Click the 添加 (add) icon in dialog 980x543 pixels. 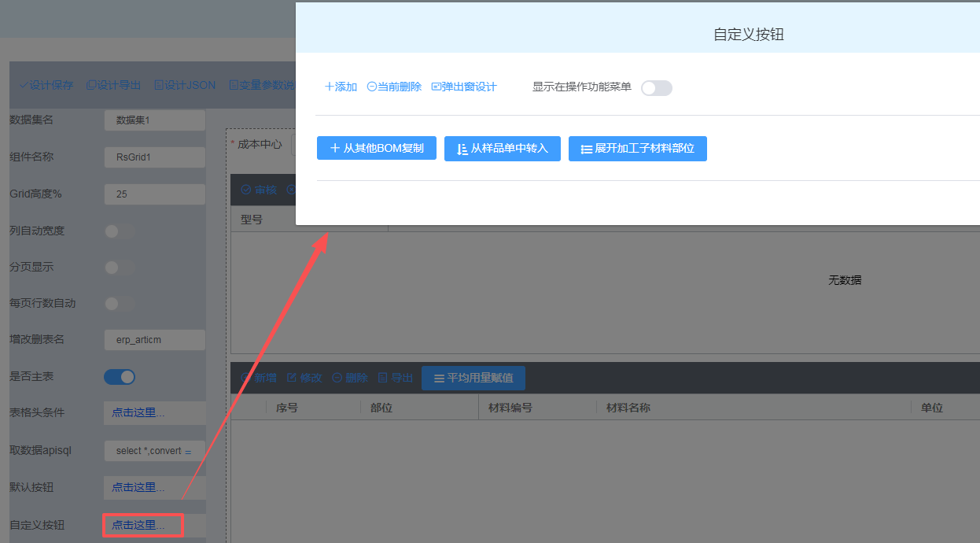[x=330, y=87]
